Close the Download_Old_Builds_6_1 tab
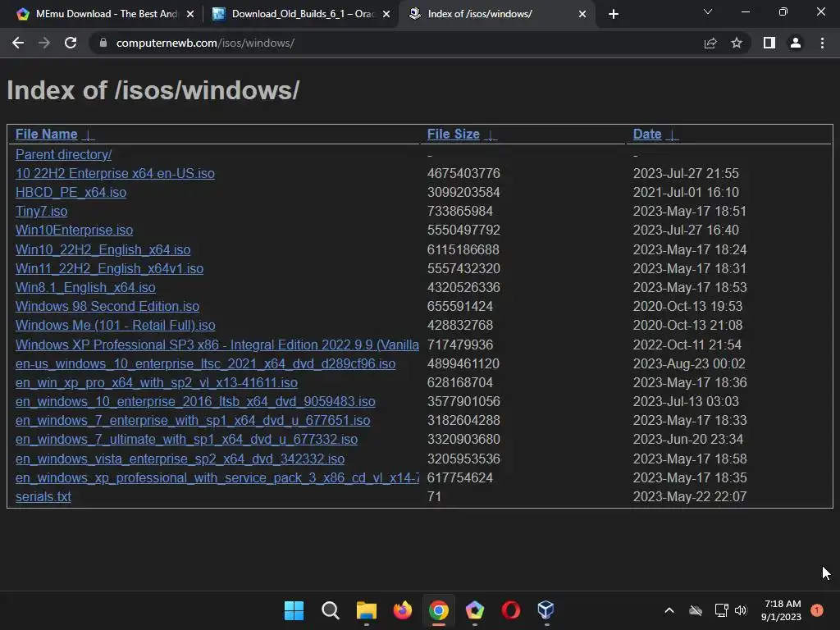 click(x=386, y=14)
